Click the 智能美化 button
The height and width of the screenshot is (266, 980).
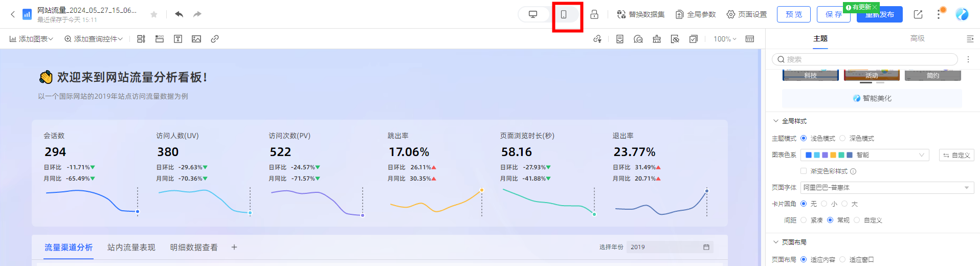(872, 98)
